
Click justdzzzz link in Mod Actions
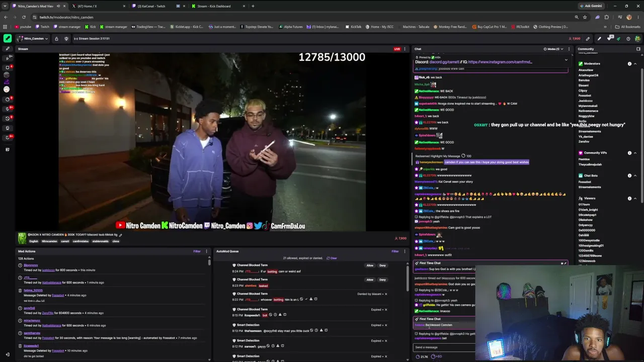tap(48, 270)
